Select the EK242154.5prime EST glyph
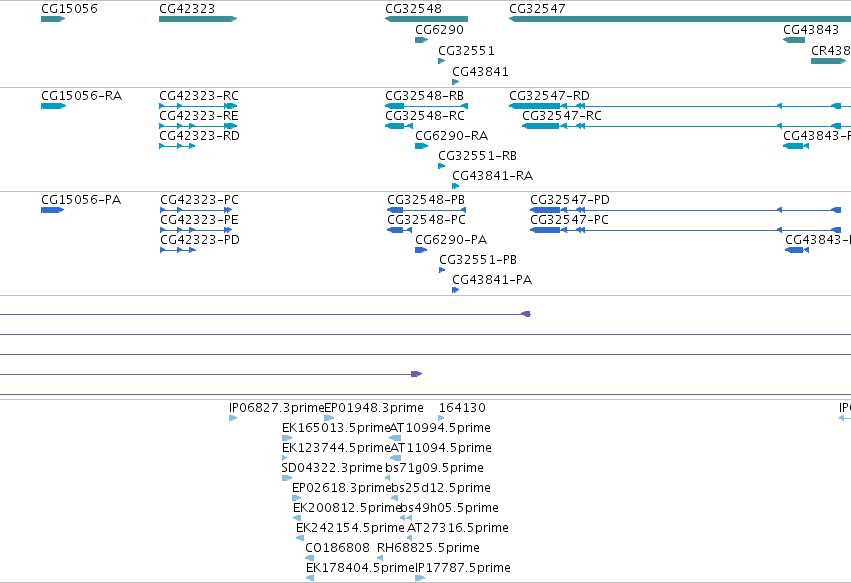This screenshot has height=583, width=851. pyautogui.click(x=300, y=538)
